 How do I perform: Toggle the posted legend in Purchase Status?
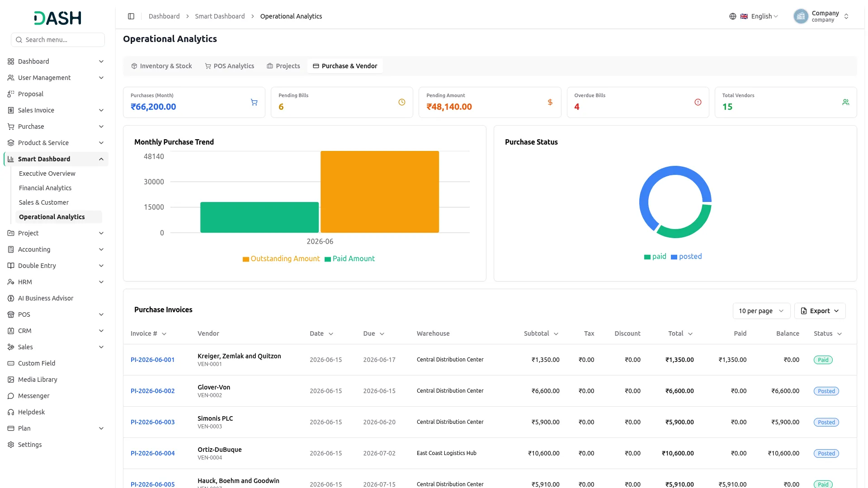pyautogui.click(x=686, y=257)
